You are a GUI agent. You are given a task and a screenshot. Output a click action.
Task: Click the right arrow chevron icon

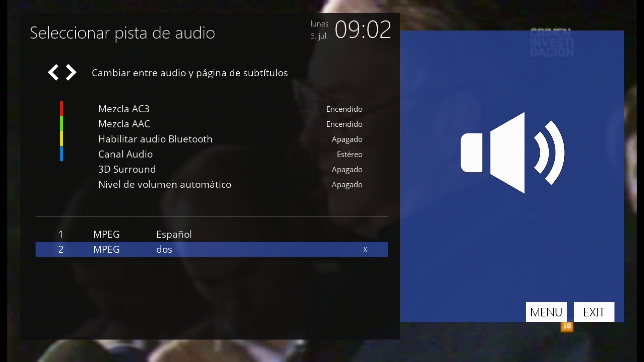pos(71,72)
